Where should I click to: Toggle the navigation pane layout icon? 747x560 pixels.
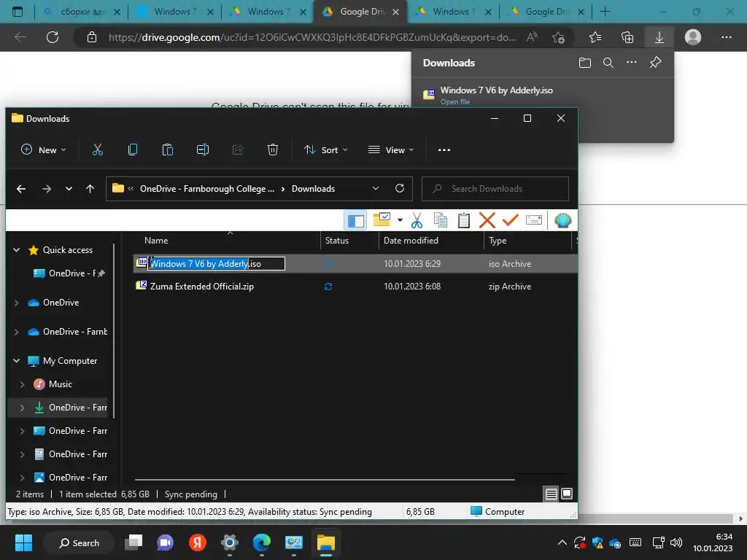[355, 220]
